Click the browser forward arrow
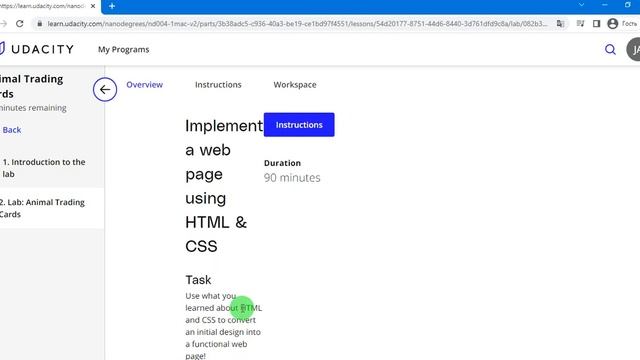This screenshot has height=360, width=640. click(x=3, y=24)
